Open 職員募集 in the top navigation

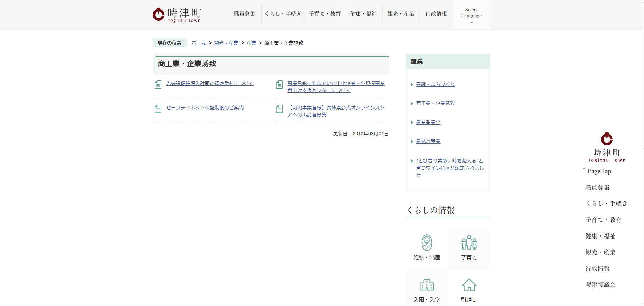click(x=245, y=14)
